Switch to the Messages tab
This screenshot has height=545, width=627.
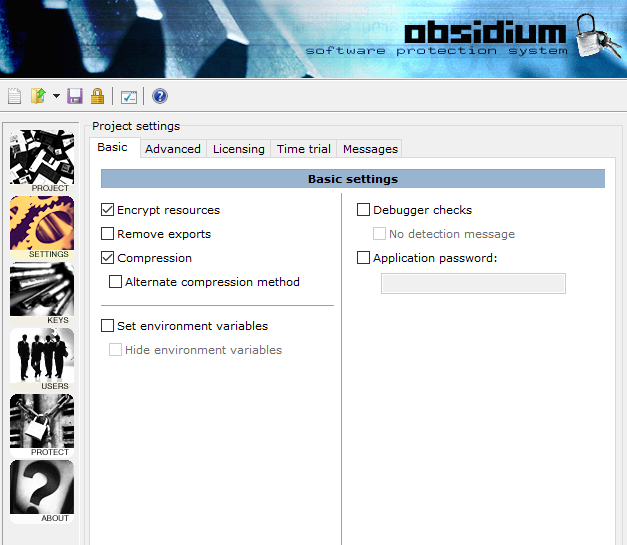(x=370, y=149)
